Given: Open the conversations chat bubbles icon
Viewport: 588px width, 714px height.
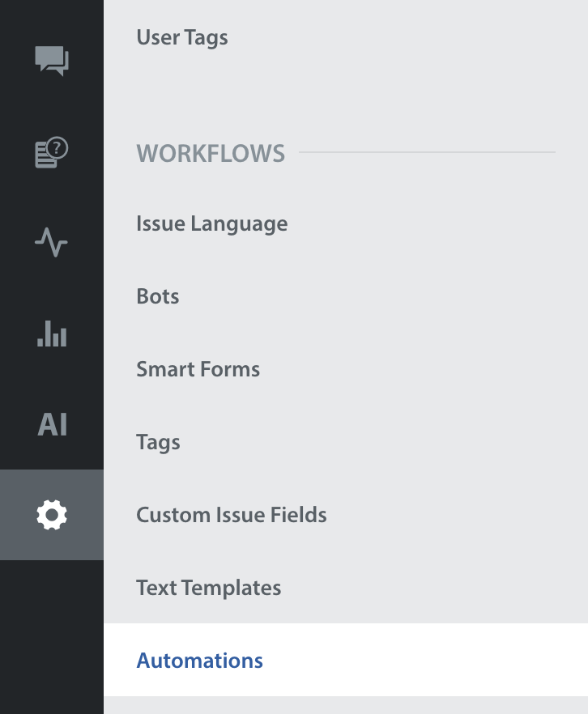Looking at the screenshot, I should pos(52,61).
